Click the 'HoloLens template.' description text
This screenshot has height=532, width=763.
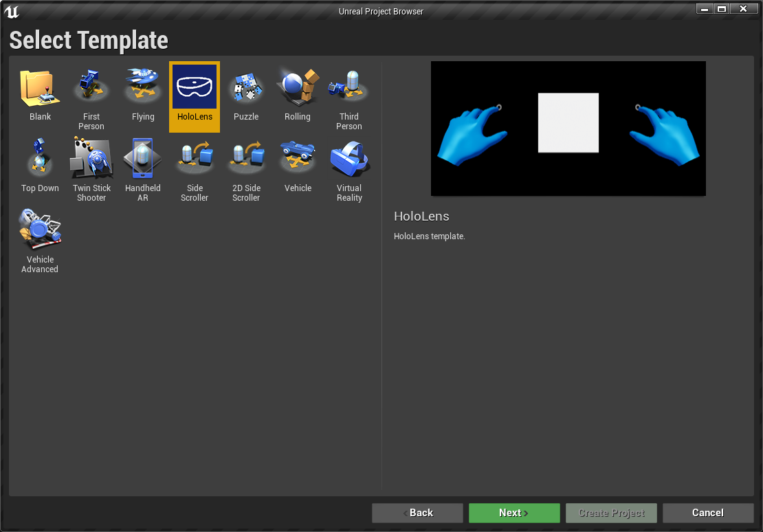pos(429,236)
